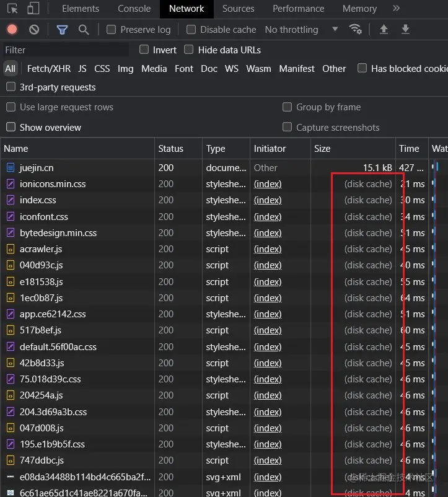Switch to the Console tab
This screenshot has height=497, width=448.
pyautogui.click(x=134, y=9)
